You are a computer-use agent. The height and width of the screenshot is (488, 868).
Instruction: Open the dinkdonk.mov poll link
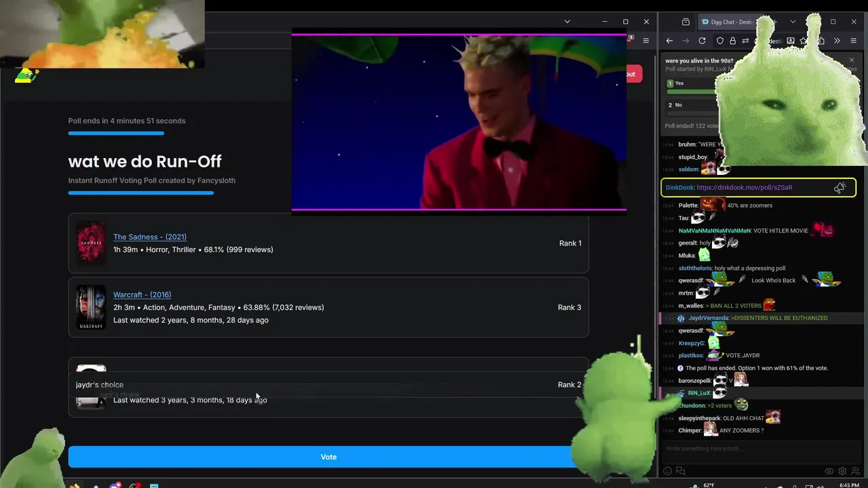coord(744,188)
